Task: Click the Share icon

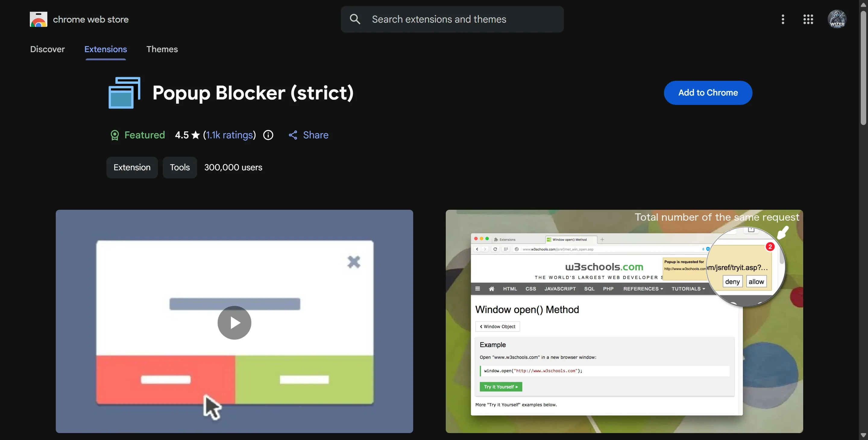Action: [293, 135]
